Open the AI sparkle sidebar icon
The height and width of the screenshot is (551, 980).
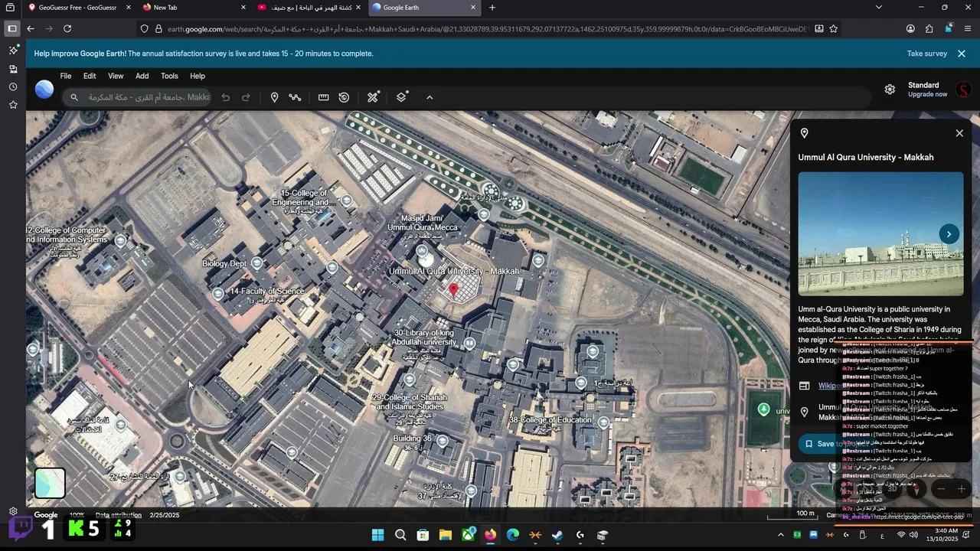[13, 50]
